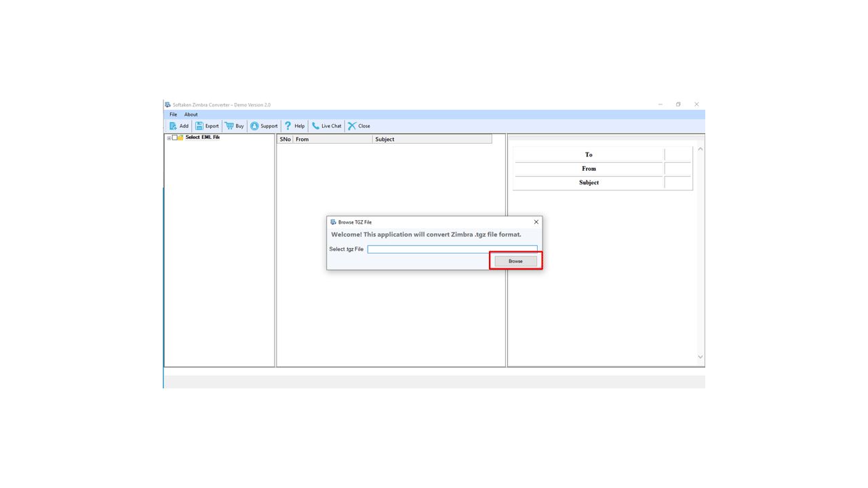Open the File menu

pyautogui.click(x=173, y=115)
